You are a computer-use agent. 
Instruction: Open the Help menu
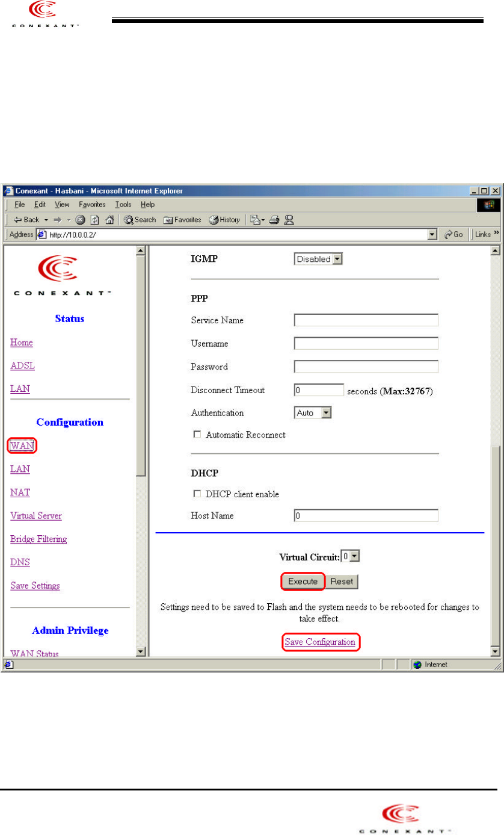148,205
